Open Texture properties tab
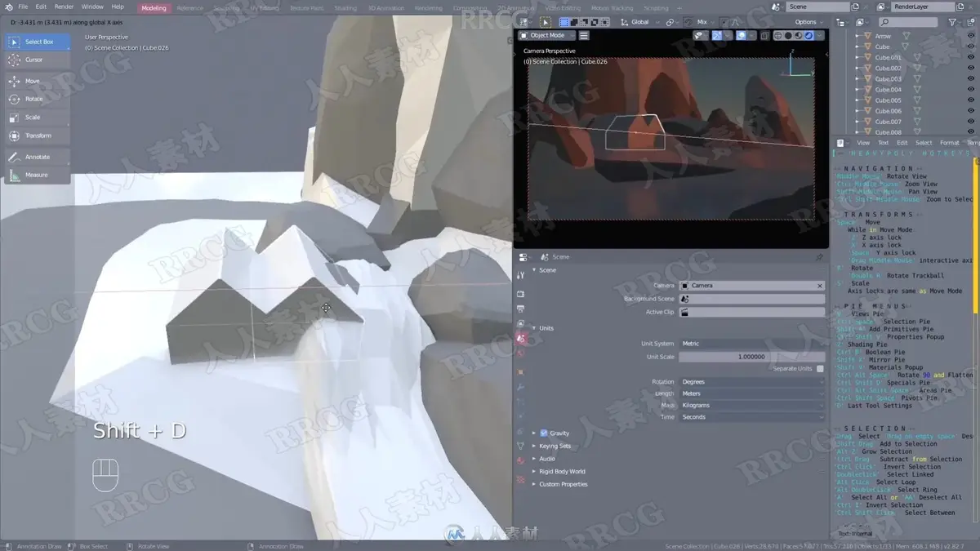The width and height of the screenshot is (980, 551). [x=520, y=479]
